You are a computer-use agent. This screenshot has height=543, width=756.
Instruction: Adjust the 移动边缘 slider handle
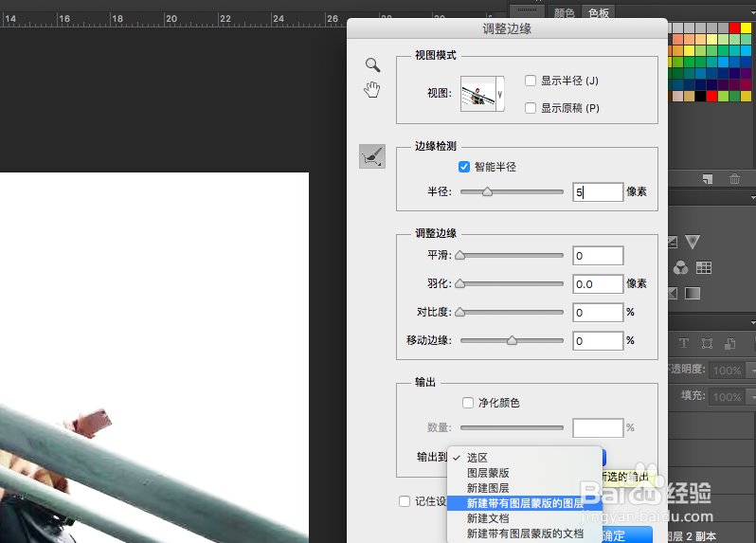coord(512,340)
